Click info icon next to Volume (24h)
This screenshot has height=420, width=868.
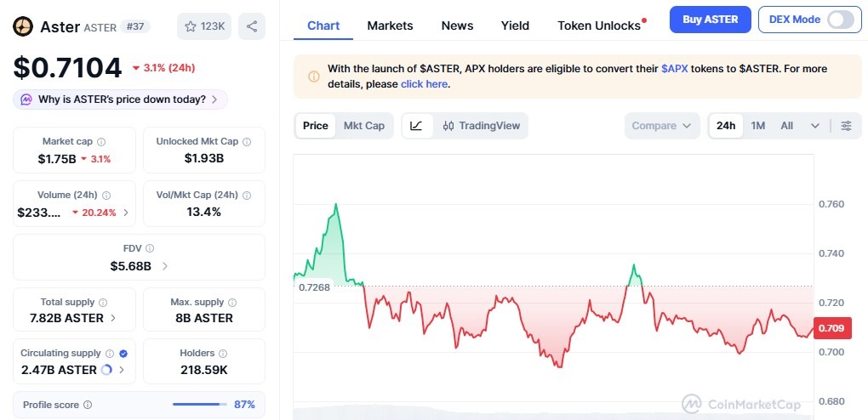click(x=106, y=196)
